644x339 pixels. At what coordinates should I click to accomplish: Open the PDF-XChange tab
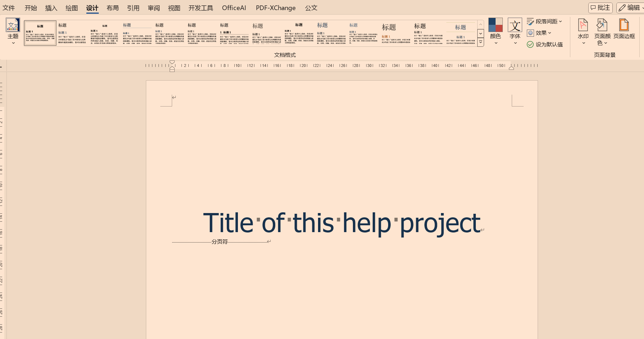pos(276,8)
